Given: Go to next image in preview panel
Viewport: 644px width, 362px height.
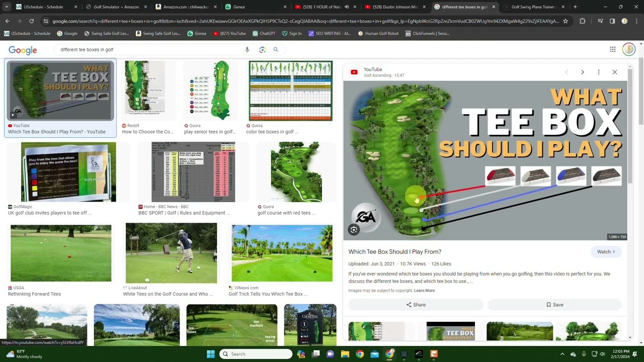Looking at the screenshot, I should point(582,72).
